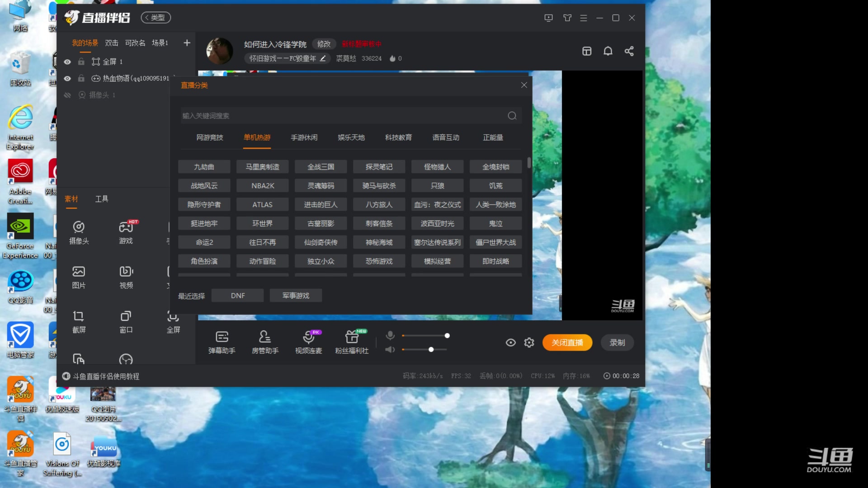This screenshot has width=868, height=488.
Task: Switch to 语音互动 category tab
Action: point(446,137)
